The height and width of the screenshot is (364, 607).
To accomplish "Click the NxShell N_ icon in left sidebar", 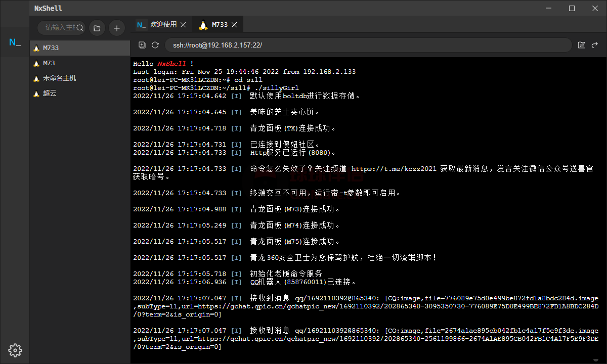I will click(x=15, y=42).
